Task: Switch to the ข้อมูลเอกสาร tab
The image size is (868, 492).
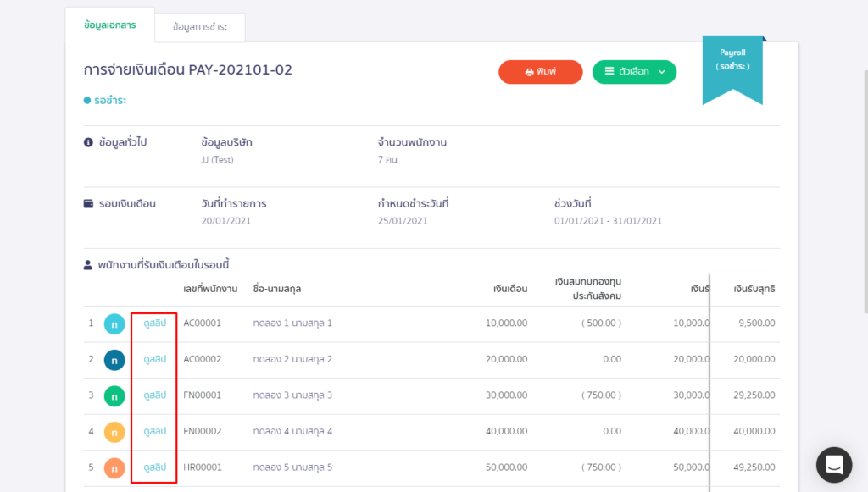Action: click(x=110, y=25)
